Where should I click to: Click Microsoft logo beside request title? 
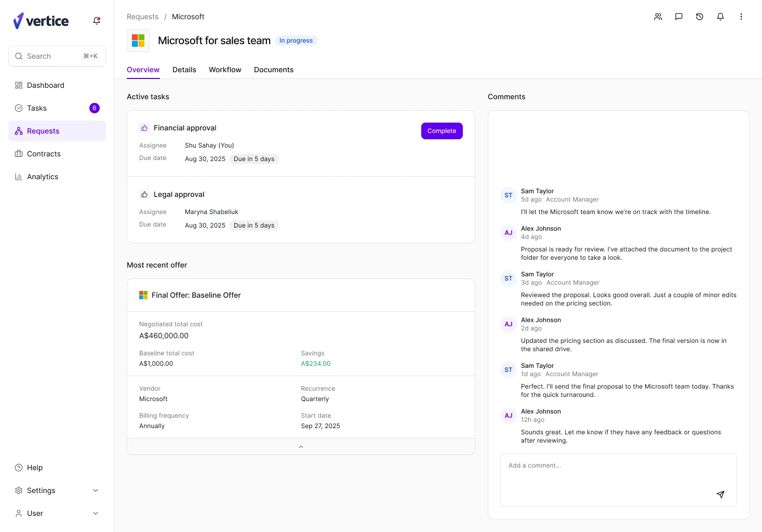(138, 41)
